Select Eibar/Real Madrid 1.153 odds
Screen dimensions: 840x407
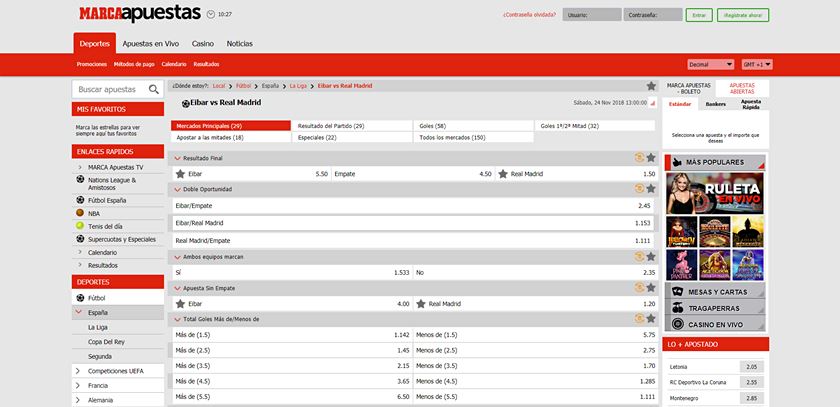tap(412, 223)
